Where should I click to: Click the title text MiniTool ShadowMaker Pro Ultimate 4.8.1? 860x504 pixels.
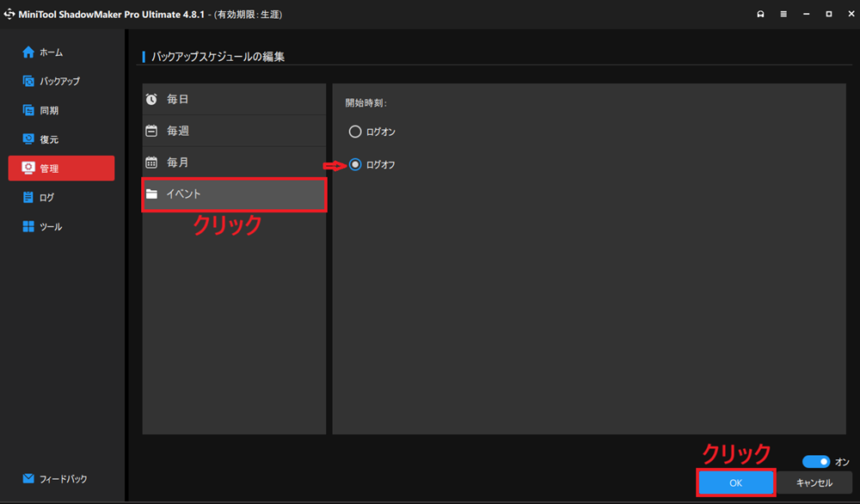[x=111, y=15]
